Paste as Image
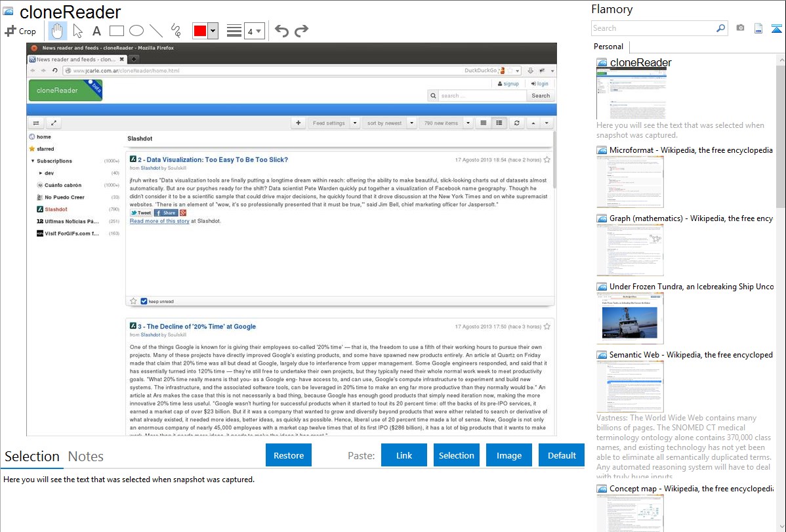 tap(508, 455)
